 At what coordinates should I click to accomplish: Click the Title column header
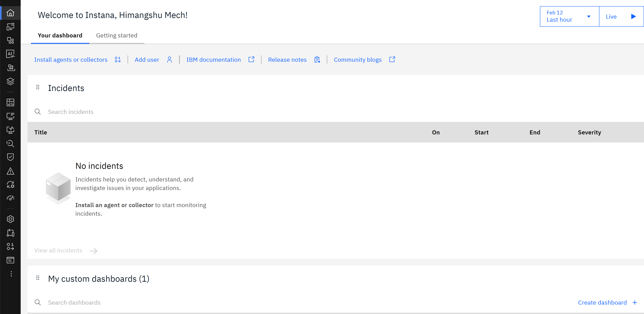[40, 132]
